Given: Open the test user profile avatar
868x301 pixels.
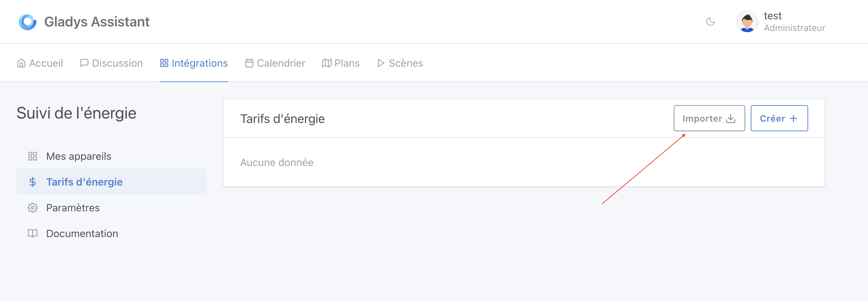Looking at the screenshot, I should pyautogui.click(x=747, y=21).
